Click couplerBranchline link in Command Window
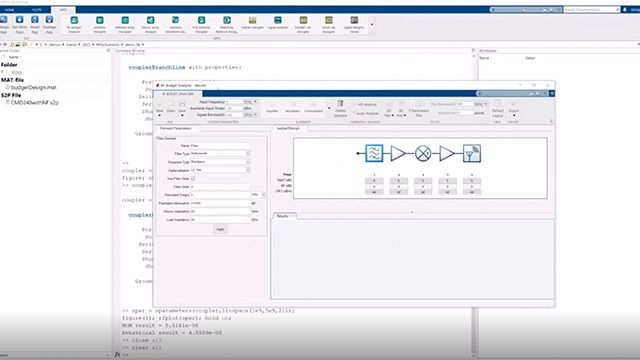The height and width of the screenshot is (360, 640). click(x=157, y=67)
